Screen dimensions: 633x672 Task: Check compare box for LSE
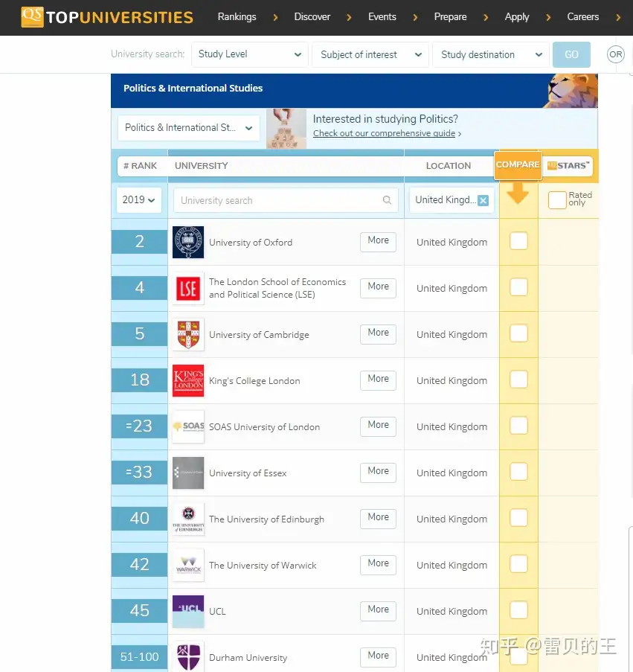click(518, 287)
